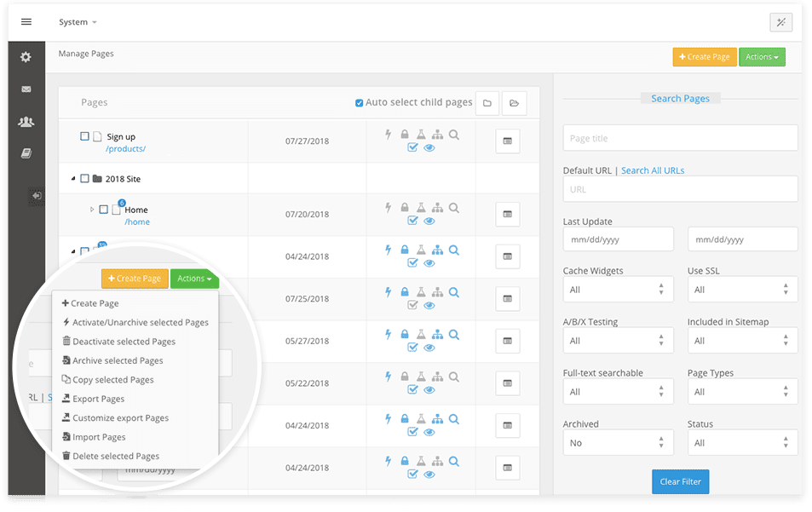Click inside the Page title search field
The image size is (812, 512).
[x=680, y=138]
